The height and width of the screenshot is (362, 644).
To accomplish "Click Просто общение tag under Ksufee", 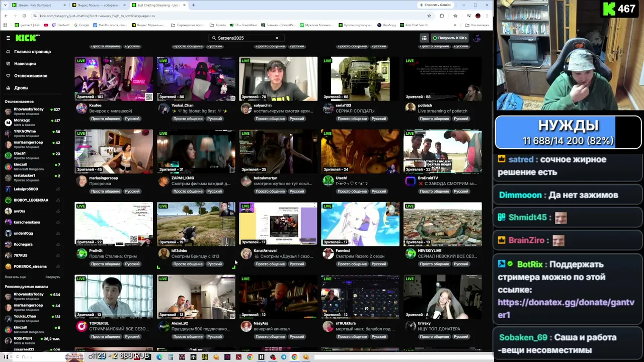I will (106, 119).
